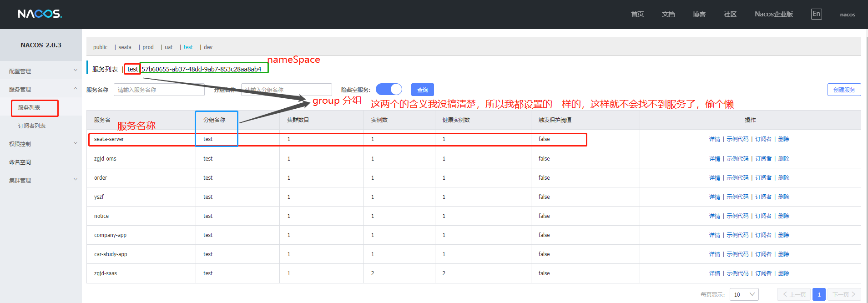Select the dev namespace tab
The image size is (868, 303).
tap(208, 47)
